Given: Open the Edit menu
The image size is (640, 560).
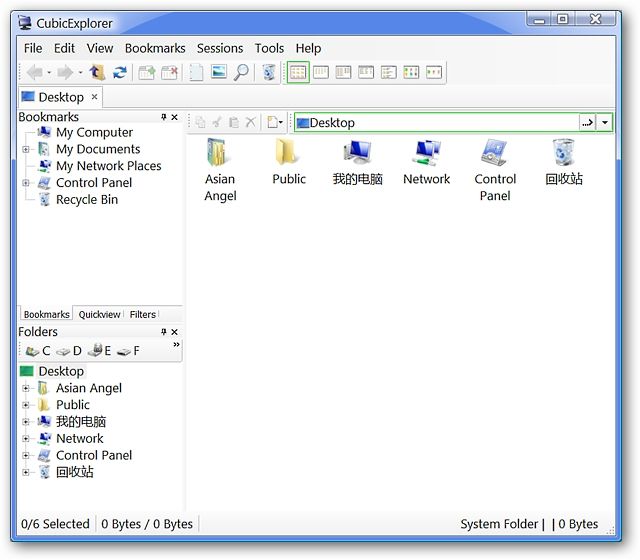Looking at the screenshot, I should tap(64, 48).
